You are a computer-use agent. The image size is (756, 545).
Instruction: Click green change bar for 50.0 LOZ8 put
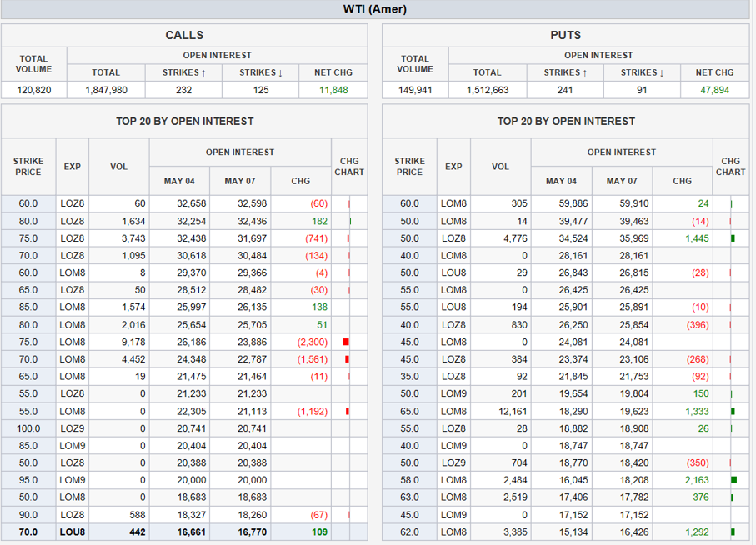click(733, 238)
